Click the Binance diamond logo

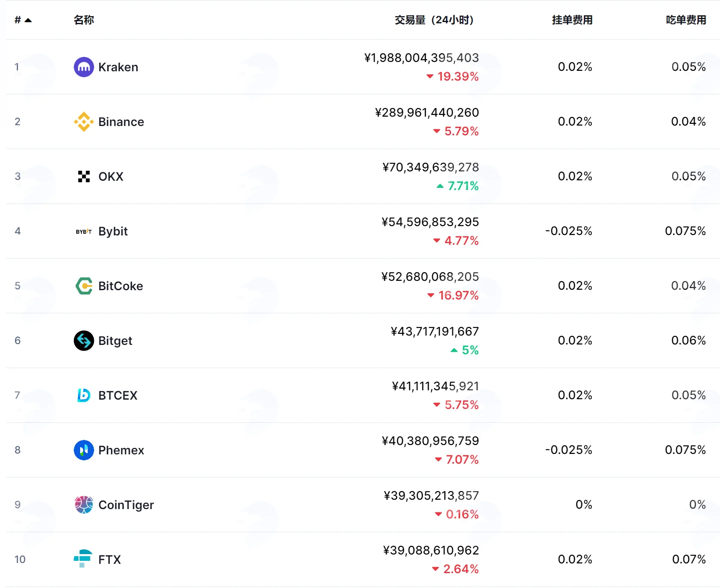(84, 122)
